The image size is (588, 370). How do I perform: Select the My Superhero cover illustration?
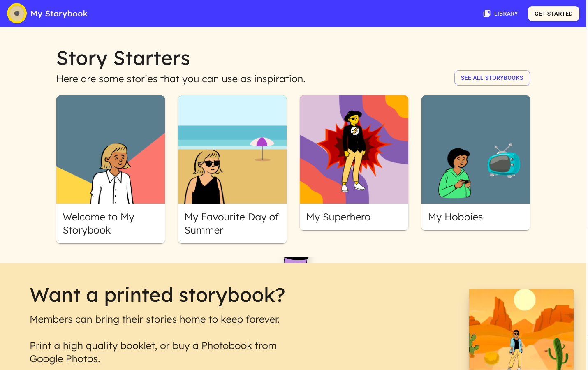[x=354, y=149]
